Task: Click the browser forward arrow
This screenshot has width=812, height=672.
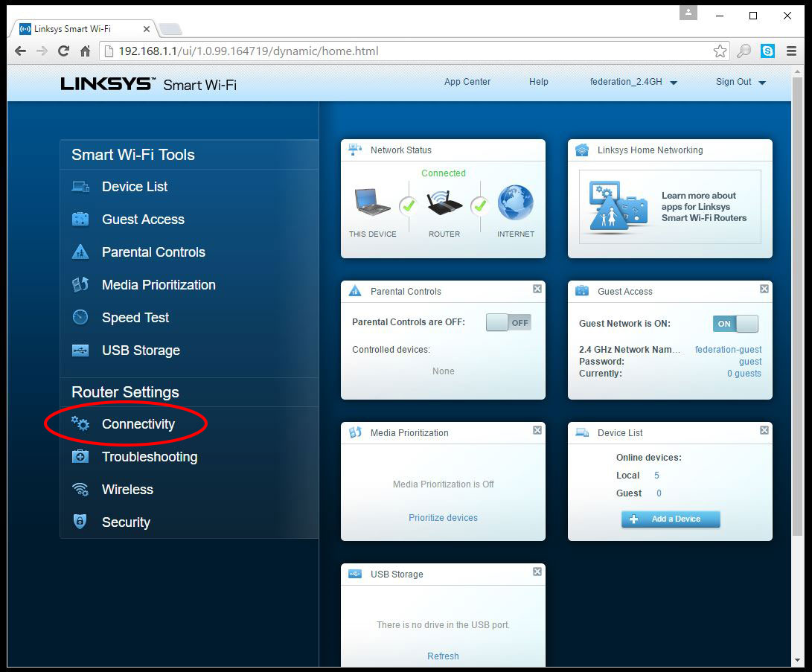Action: pyautogui.click(x=42, y=51)
